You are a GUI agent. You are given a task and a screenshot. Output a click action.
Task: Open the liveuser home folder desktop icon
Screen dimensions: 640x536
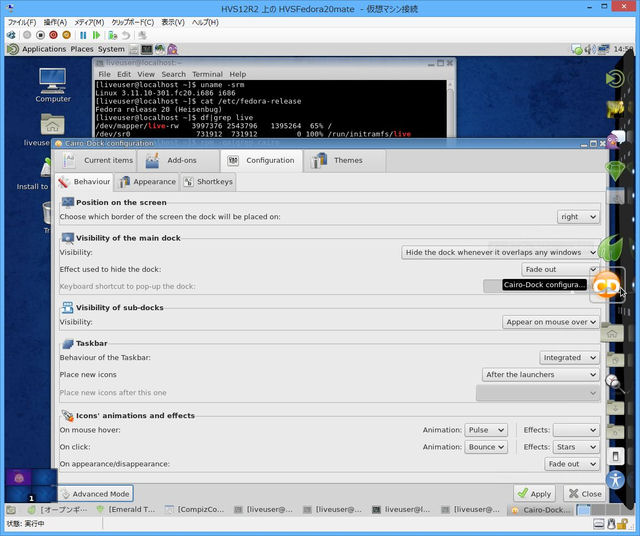52,124
